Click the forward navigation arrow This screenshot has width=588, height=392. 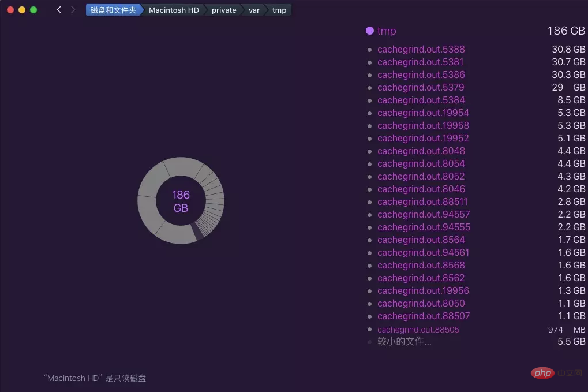tap(73, 10)
